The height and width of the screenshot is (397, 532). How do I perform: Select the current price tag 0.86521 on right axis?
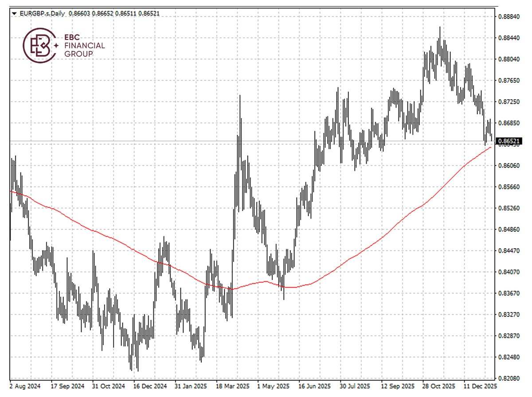click(510, 140)
